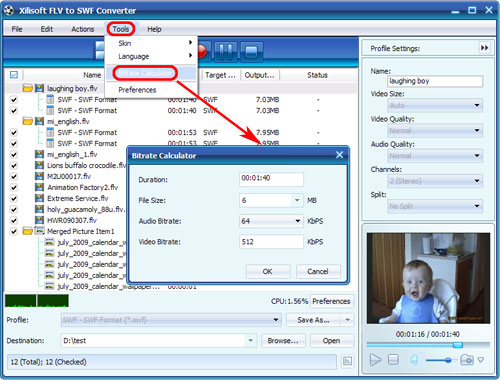Open the Video Size dropdown
Image resolution: width=500 pixels, height=380 pixels.
tap(435, 105)
